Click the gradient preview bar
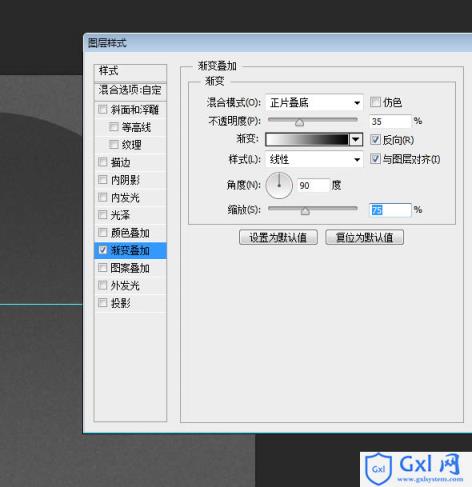472x487 pixels. [x=307, y=139]
